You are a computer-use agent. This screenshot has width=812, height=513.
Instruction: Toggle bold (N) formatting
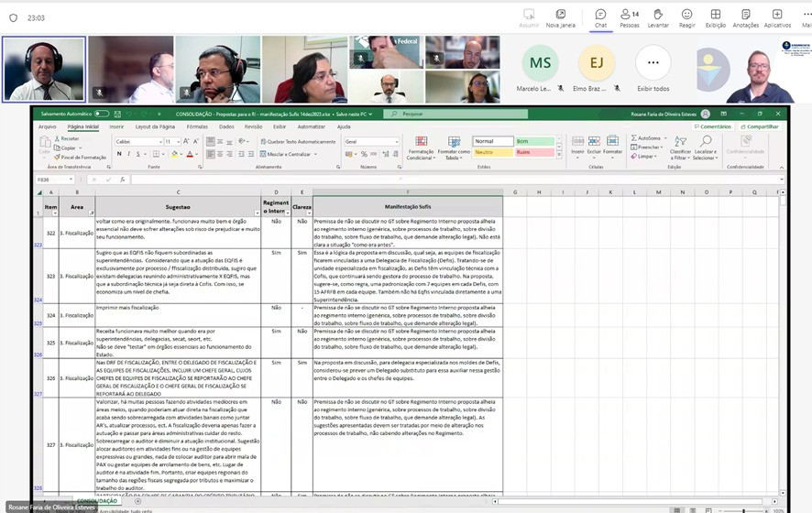pos(119,155)
